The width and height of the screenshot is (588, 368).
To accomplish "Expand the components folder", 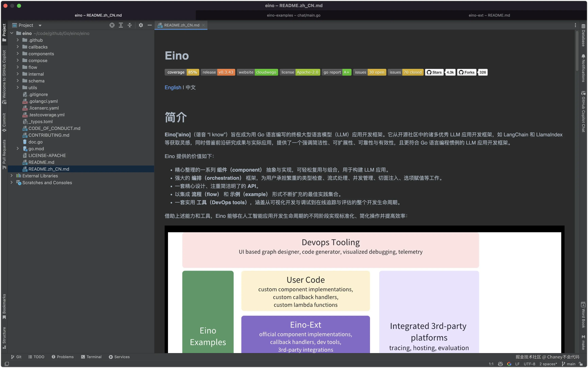I will pos(18,54).
